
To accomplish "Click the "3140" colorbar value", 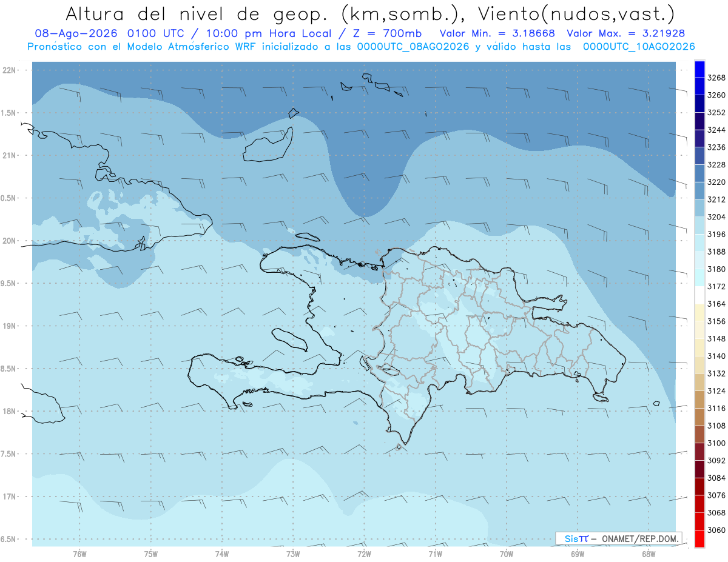I will (716, 356).
